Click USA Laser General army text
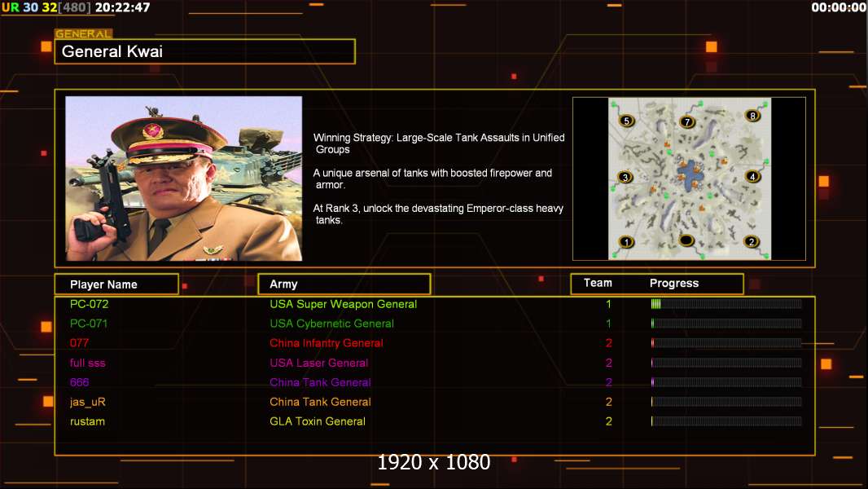868x489 pixels. tap(319, 363)
